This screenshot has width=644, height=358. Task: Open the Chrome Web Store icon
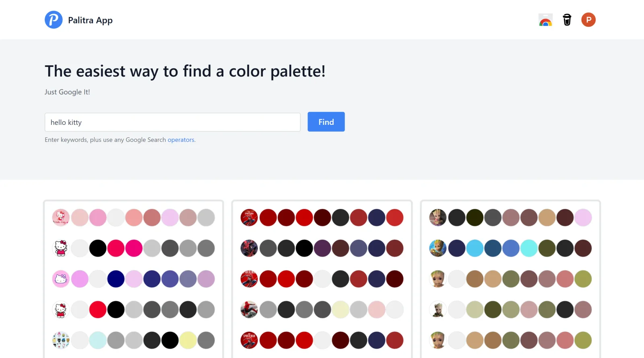[545, 20]
